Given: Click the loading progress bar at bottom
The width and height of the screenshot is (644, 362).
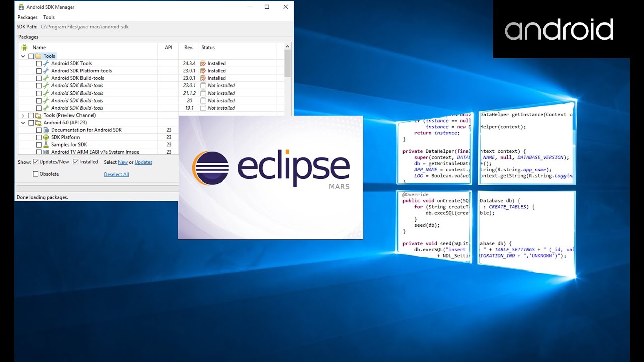Looking at the screenshot, I should coord(97,188).
